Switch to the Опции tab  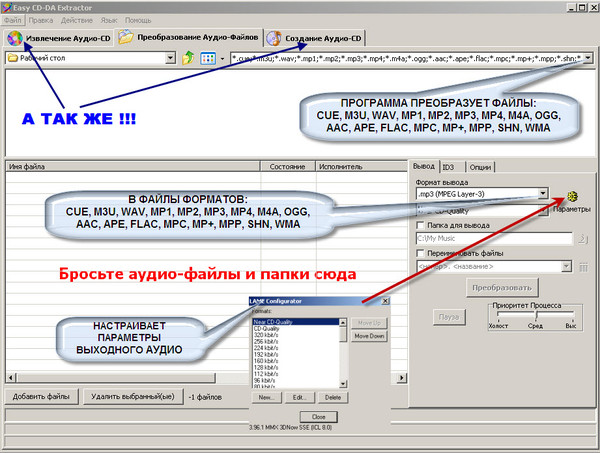(x=480, y=167)
